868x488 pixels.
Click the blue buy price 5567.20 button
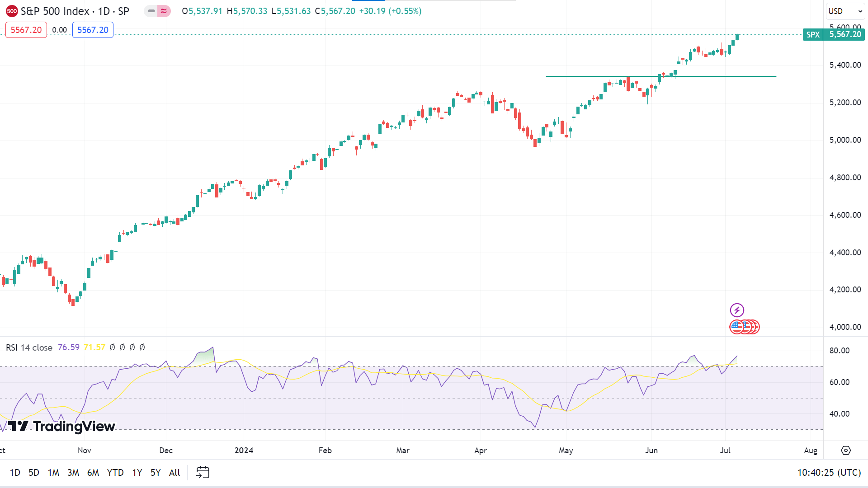pyautogui.click(x=93, y=30)
